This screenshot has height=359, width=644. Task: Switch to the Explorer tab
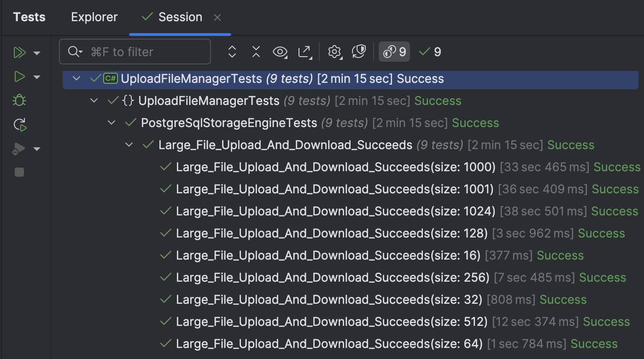[x=94, y=17]
